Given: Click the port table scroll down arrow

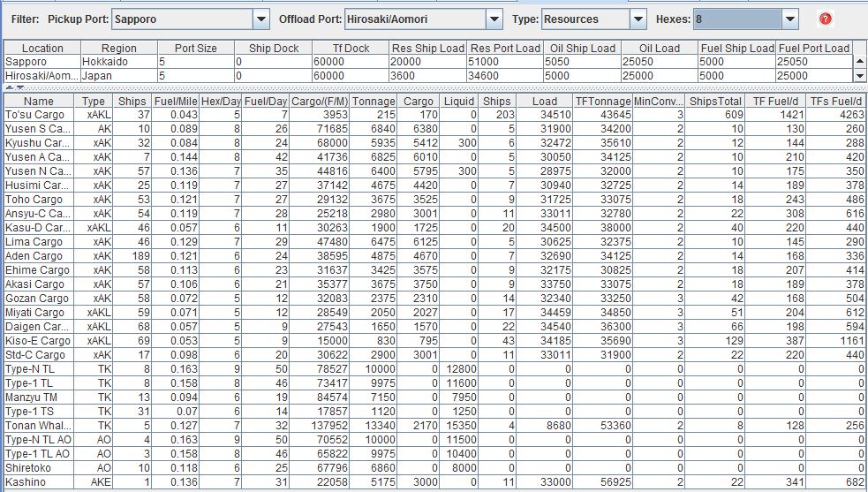Looking at the screenshot, I should pyautogui.click(x=859, y=75).
